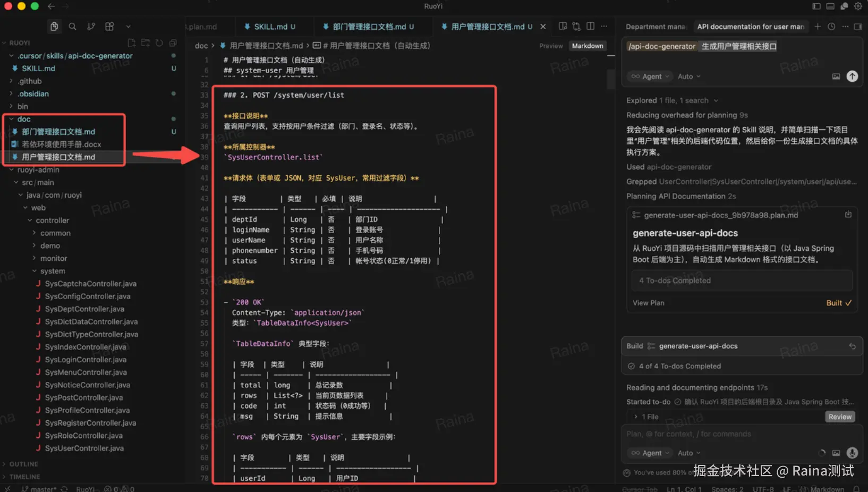The width and height of the screenshot is (868, 492).
Task: Open the 'Department mana' chat tab
Action: click(x=656, y=27)
